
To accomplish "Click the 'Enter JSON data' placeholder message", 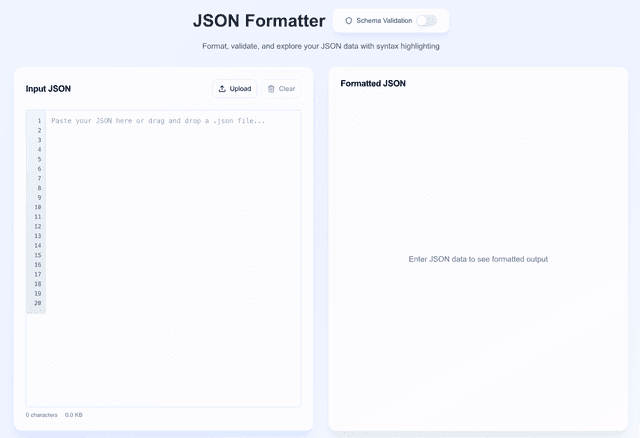I will point(478,259).
